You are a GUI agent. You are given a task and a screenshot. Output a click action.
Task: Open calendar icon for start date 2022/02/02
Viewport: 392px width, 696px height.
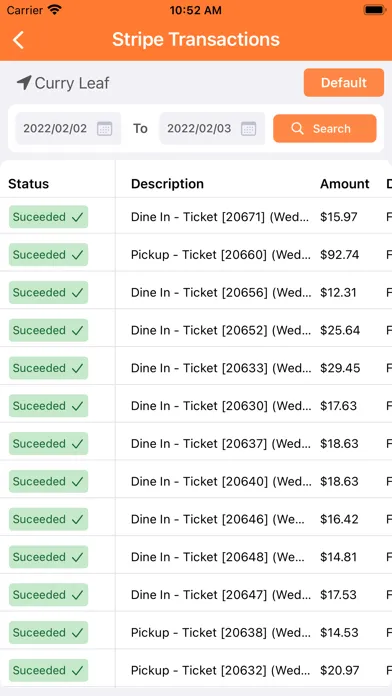pos(105,129)
